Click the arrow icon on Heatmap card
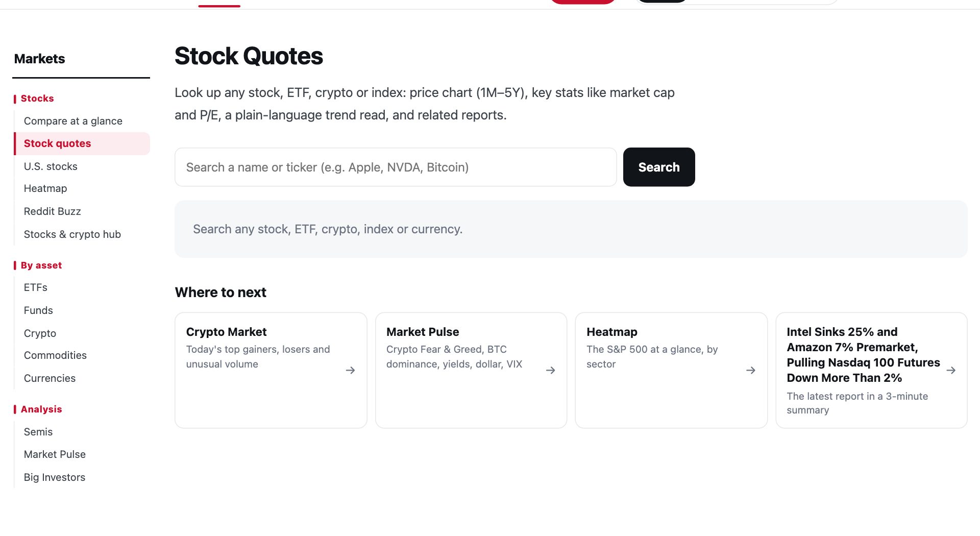Image resolution: width=980 pixels, height=536 pixels. point(750,370)
